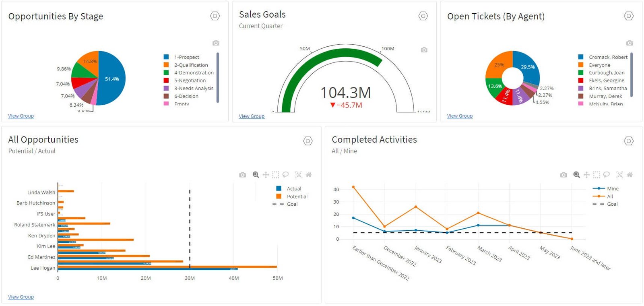644x306 pixels.
Task: Hide 1-Prospect slice via legend entry
Action: (x=186, y=57)
